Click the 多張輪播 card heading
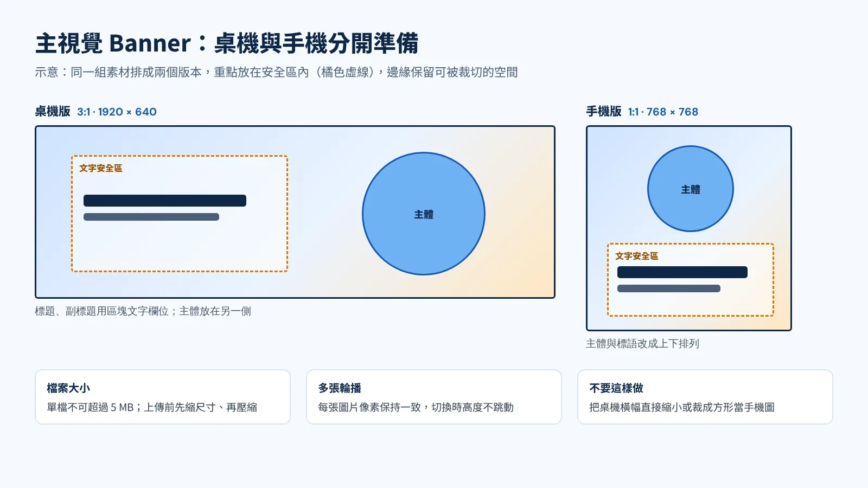This screenshot has width=868, height=488. click(340, 388)
